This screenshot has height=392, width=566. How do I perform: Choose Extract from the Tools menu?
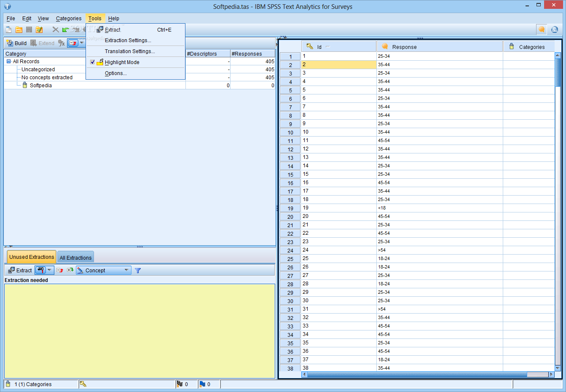click(x=135, y=30)
